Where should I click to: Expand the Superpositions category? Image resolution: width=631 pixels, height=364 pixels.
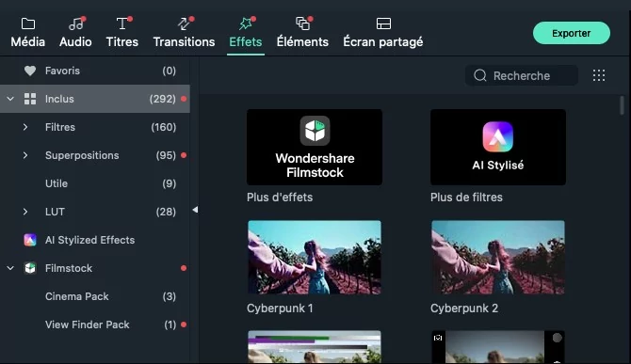tap(25, 155)
